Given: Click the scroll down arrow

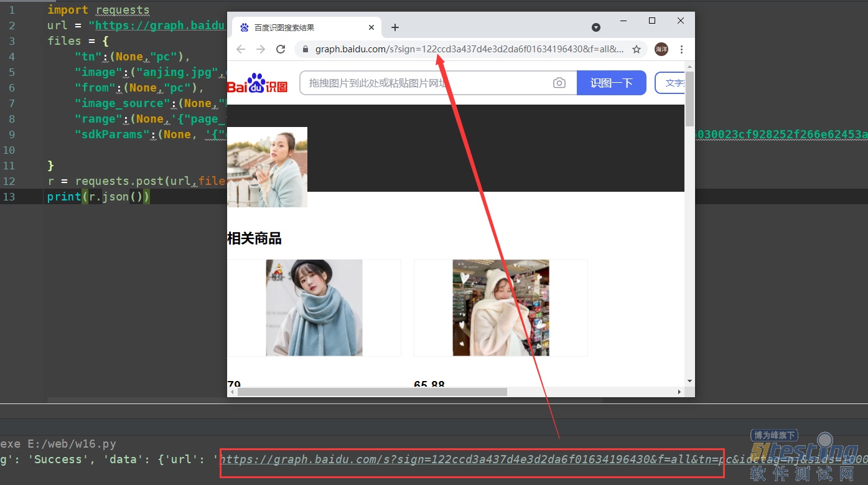Looking at the screenshot, I should coord(689,381).
